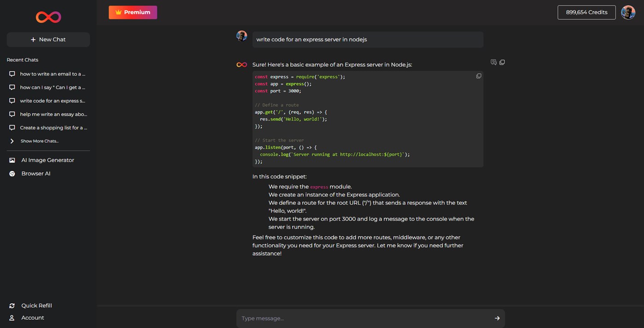Click the AI Image Generator picture icon
The image size is (644, 328).
12,160
